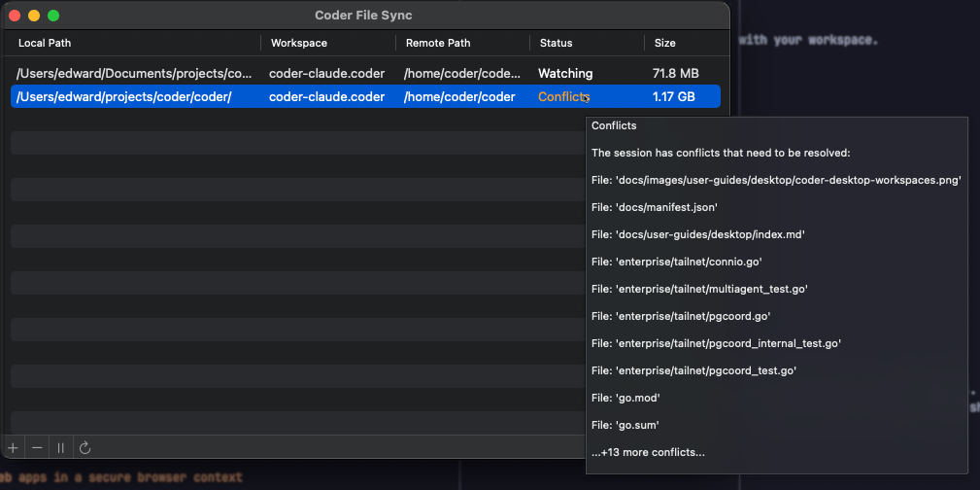The width and height of the screenshot is (980, 490).
Task: Click the orange Conflicts status cell
Action: (x=563, y=97)
